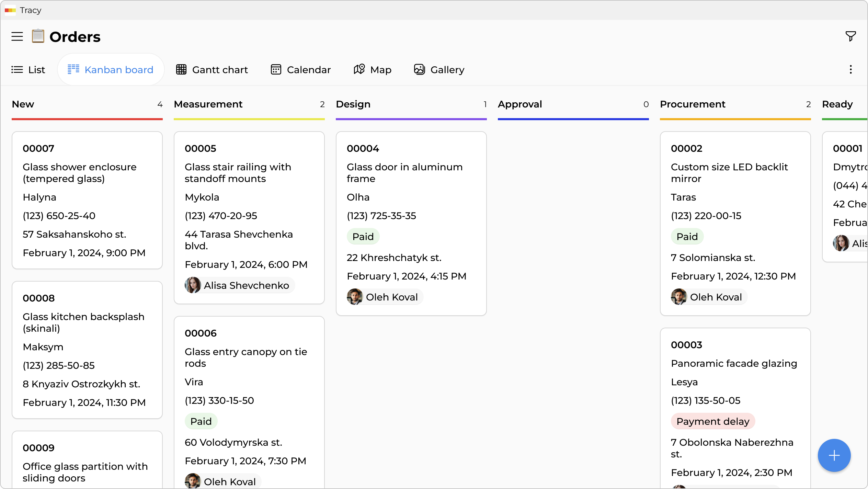This screenshot has width=868, height=489.
Task: Click the add order plus button
Action: (x=834, y=455)
